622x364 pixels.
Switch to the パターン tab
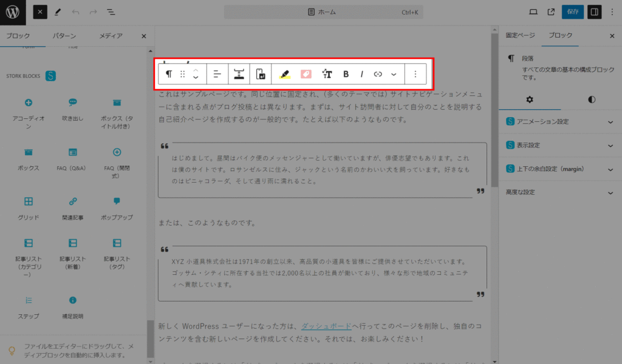[x=64, y=36]
